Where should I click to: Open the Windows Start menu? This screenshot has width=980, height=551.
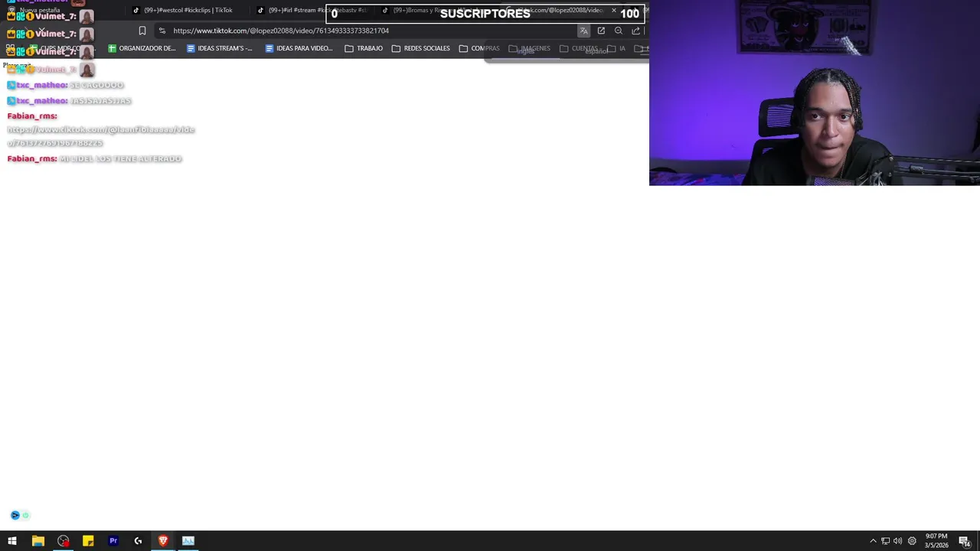click(x=12, y=541)
